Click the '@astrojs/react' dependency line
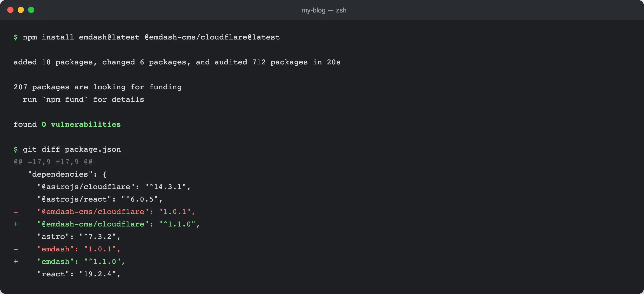644x294 pixels. 100,199
